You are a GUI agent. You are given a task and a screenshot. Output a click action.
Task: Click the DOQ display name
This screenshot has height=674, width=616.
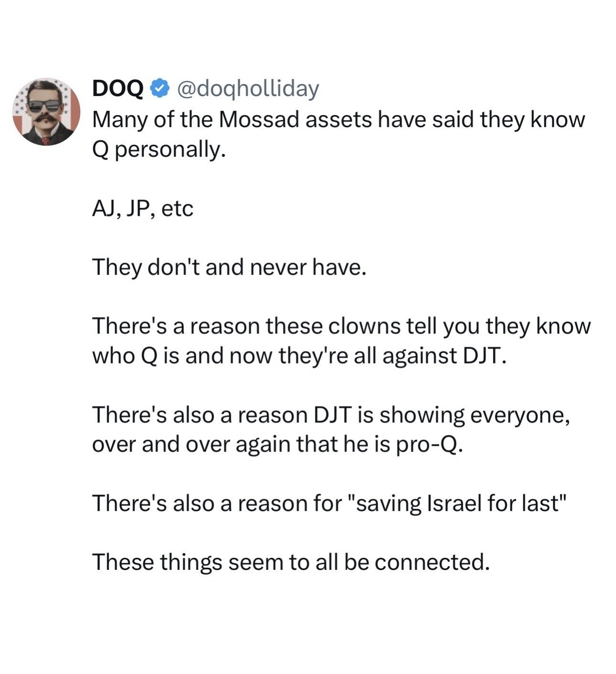point(118,88)
